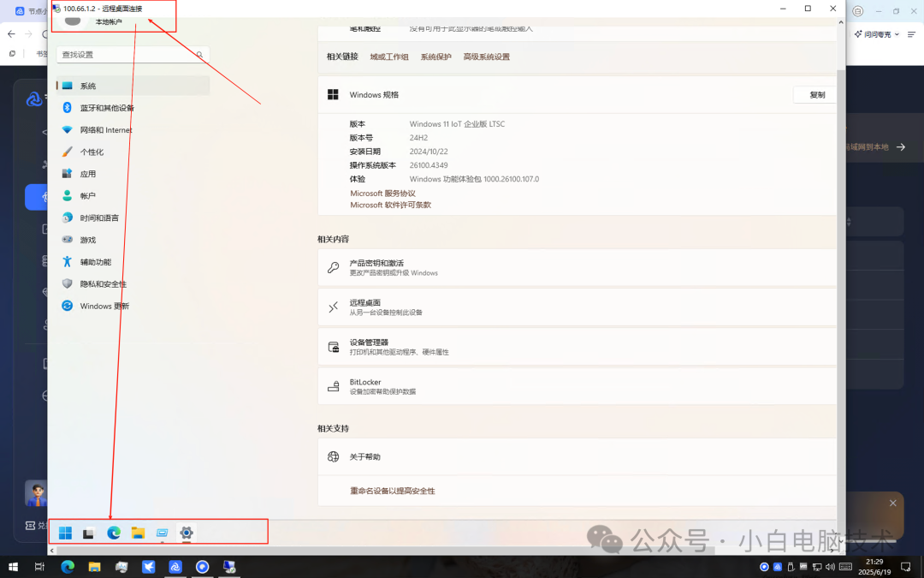Open 时间和语言 settings
The height and width of the screenshot is (578, 924).
(133, 217)
